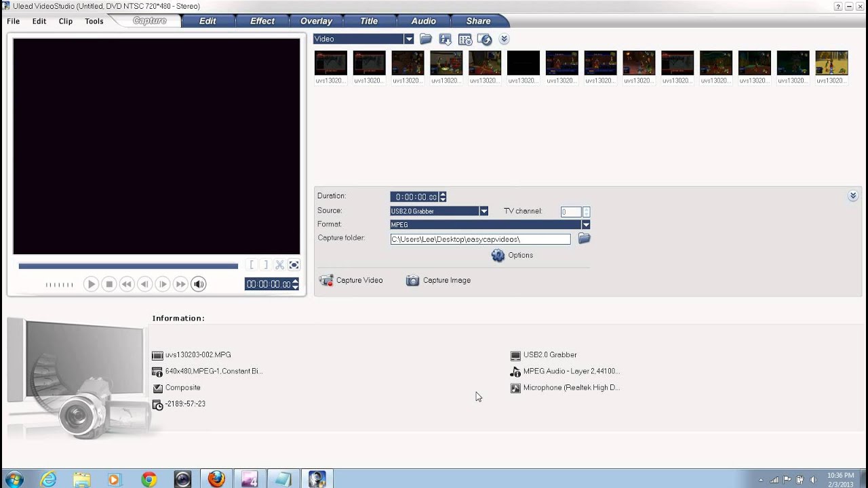Viewport: 868px width, 488px height.
Task: Open Windows Media Player from taskbar
Action: [115, 479]
